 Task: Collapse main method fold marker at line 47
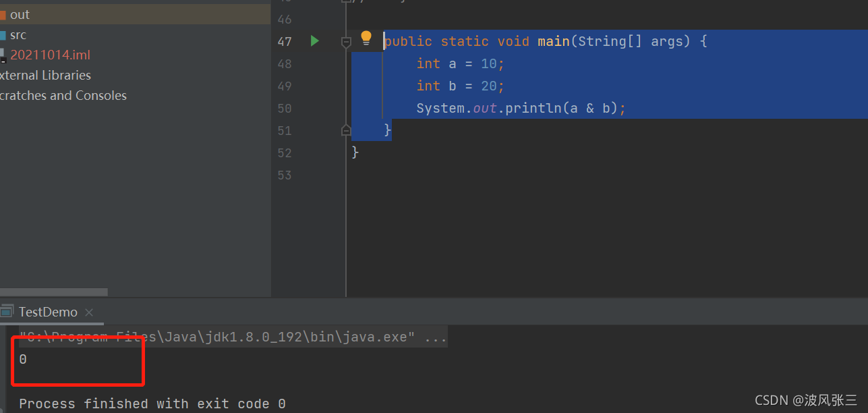pos(346,42)
